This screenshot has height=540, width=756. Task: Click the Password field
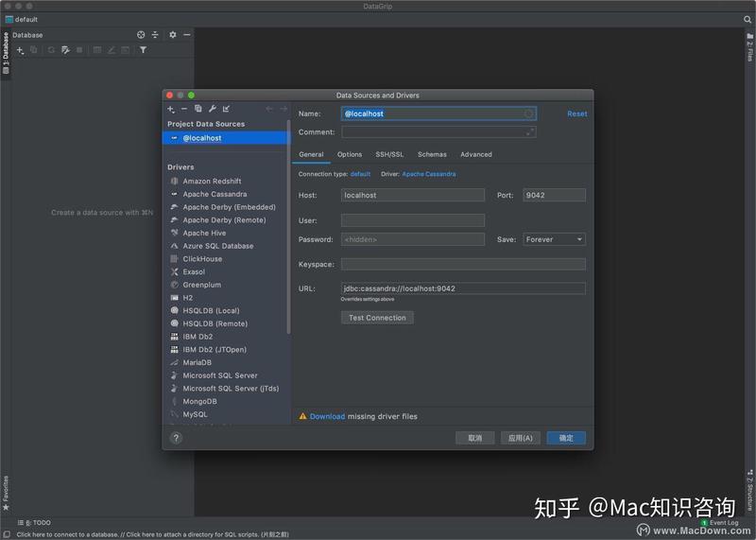pos(413,239)
